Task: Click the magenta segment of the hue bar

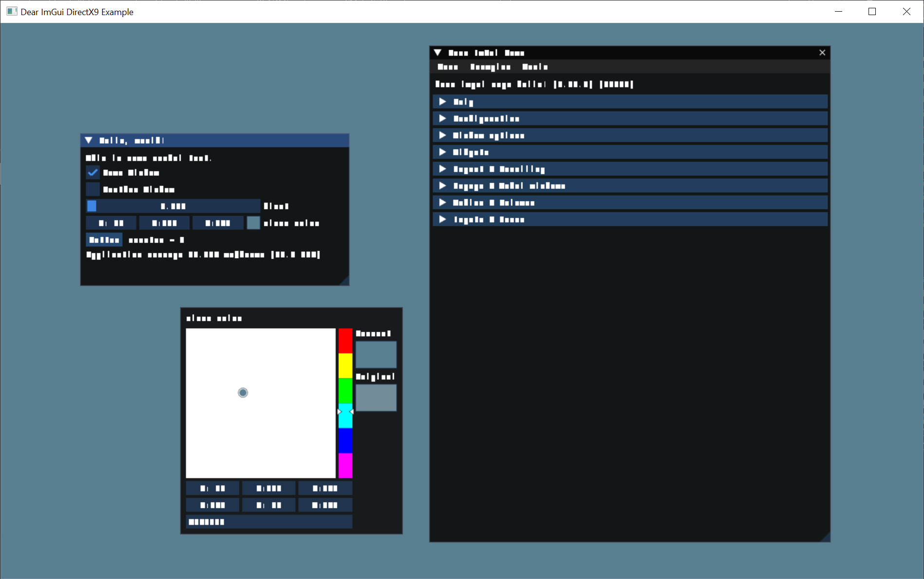Action: click(x=345, y=466)
